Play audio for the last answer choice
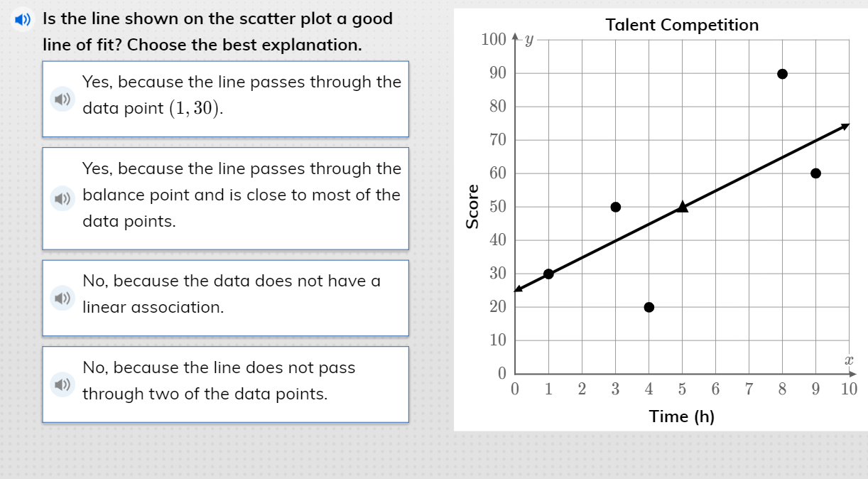The width and height of the screenshot is (868, 479). 63,384
